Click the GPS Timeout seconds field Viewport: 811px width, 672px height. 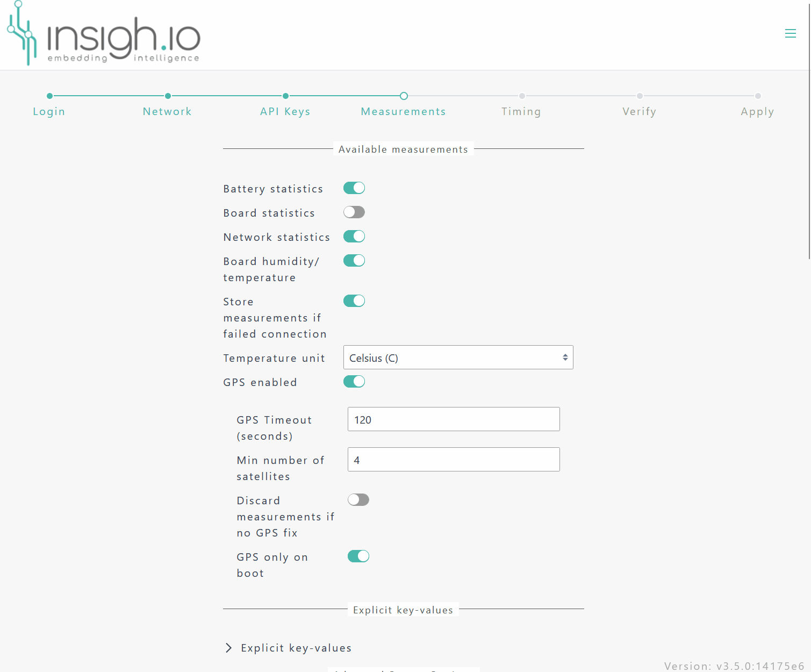[x=454, y=419]
